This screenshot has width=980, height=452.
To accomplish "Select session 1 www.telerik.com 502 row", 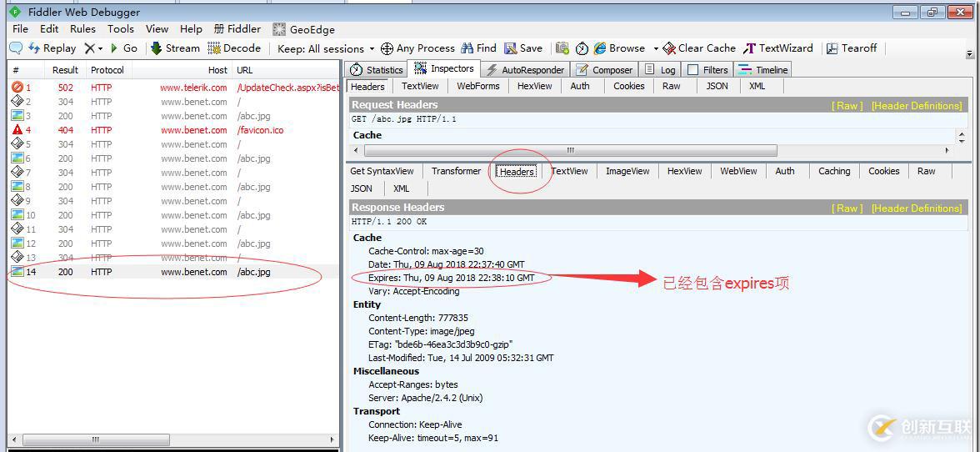I will point(173,88).
